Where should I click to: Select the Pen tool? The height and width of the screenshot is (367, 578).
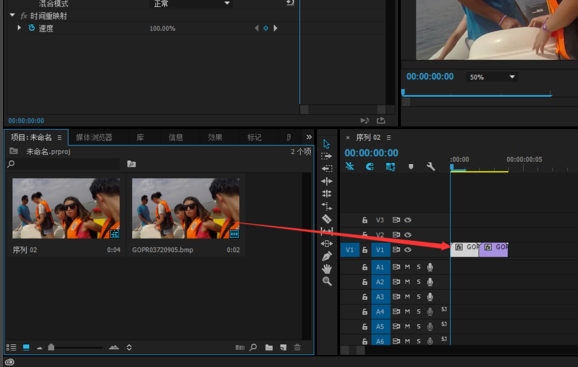click(x=327, y=256)
